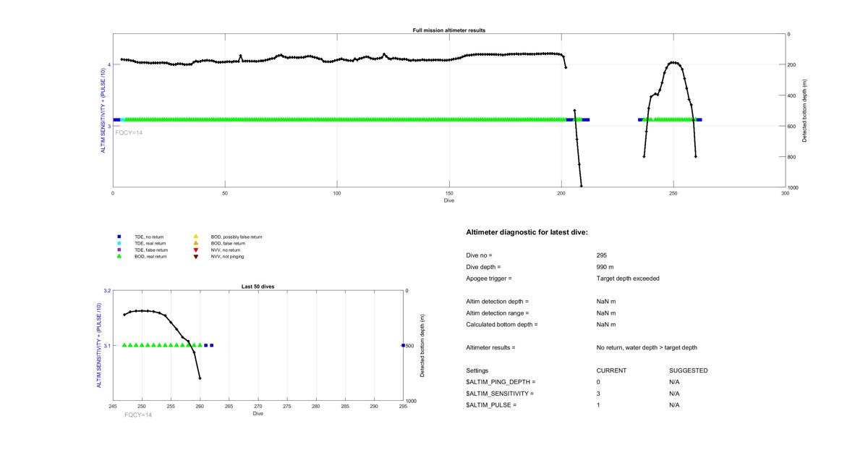
Task: Click the 'Dive depth =' label
Action: pos(483,267)
